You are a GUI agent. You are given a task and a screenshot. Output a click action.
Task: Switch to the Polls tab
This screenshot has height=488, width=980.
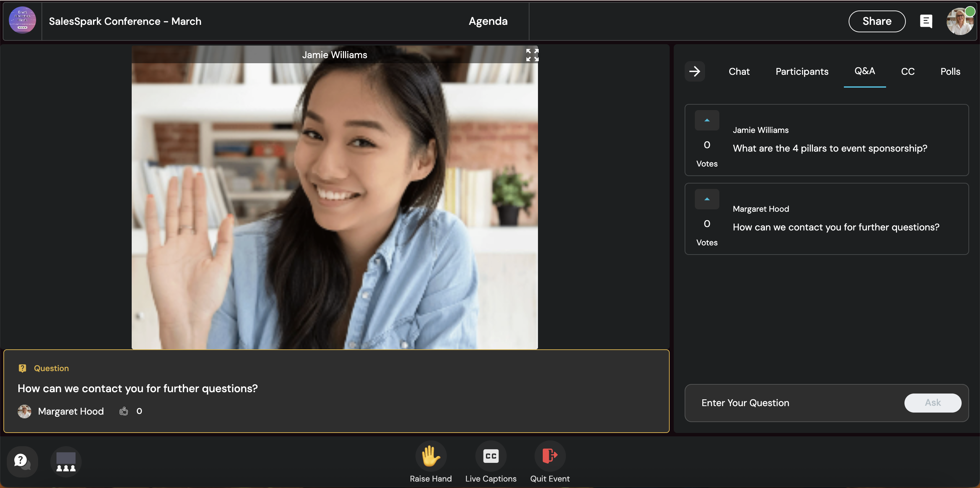(x=950, y=71)
